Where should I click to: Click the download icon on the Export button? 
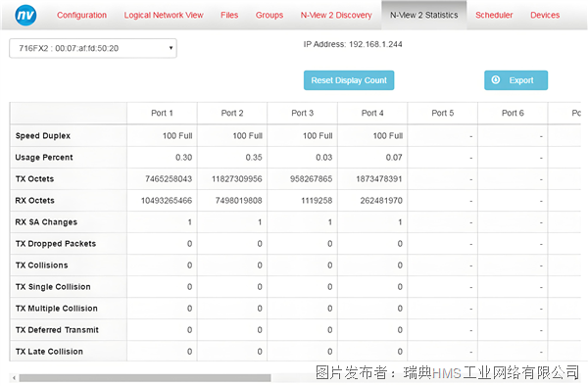tap(495, 79)
